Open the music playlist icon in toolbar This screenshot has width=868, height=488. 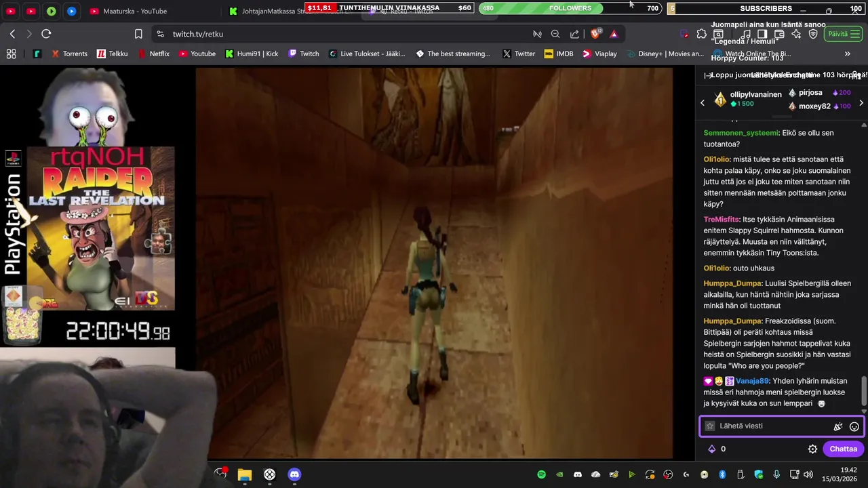[x=745, y=34]
